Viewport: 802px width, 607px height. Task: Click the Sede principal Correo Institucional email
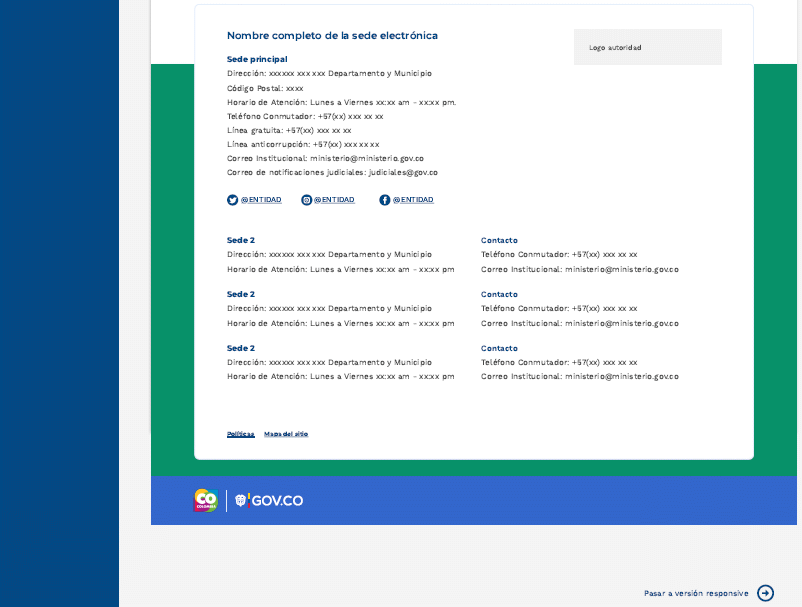[381, 158]
